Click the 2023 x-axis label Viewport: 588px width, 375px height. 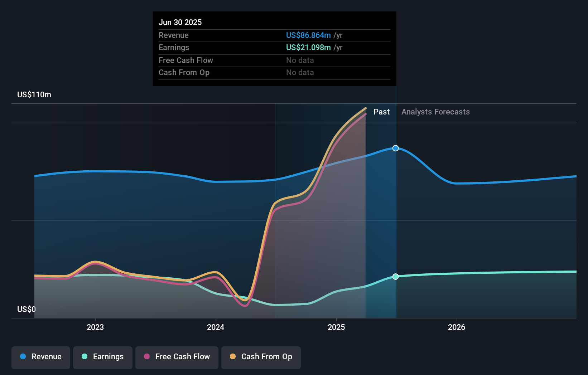click(x=95, y=327)
